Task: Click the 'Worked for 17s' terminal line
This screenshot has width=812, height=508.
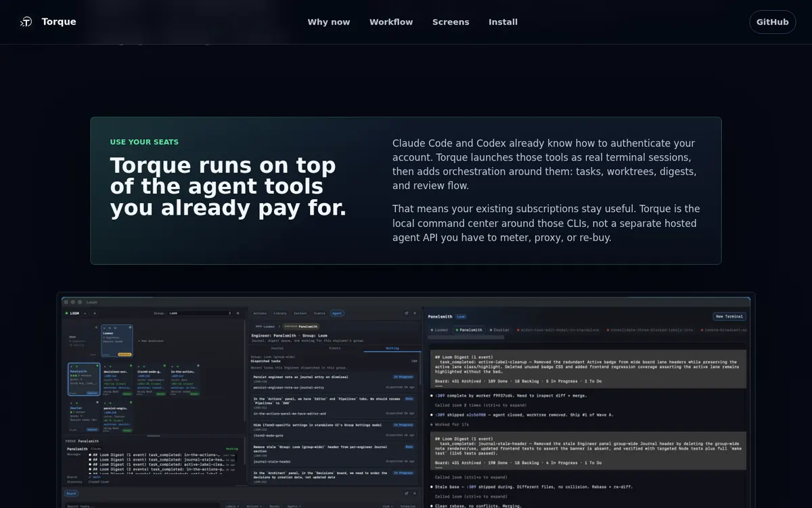Action: tap(450, 425)
